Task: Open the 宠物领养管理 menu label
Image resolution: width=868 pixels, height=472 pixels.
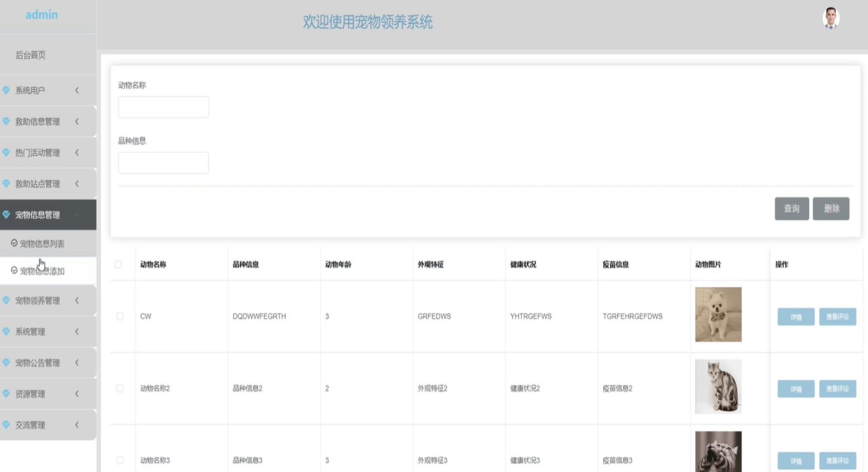Action: (x=38, y=301)
